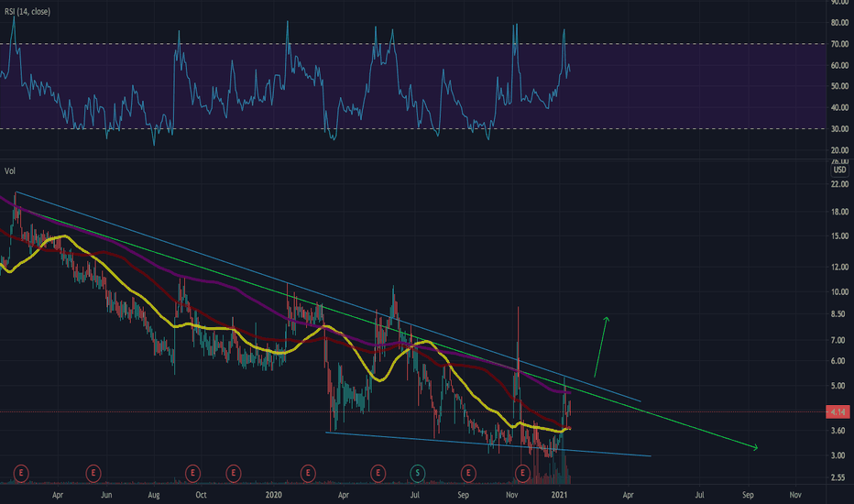Open the E earnings marker right after 2020

click(308, 473)
